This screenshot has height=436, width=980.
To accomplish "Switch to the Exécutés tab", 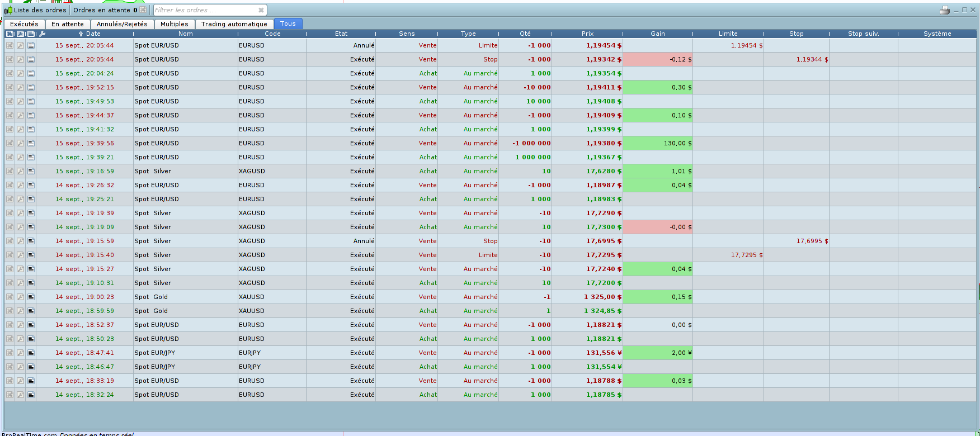I will pos(24,24).
